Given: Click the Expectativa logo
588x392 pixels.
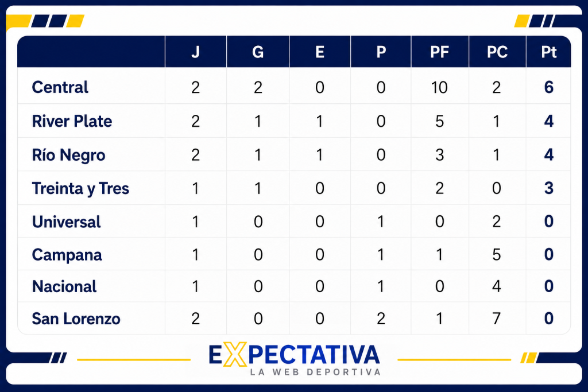Looking at the screenshot, I should click(x=295, y=358).
